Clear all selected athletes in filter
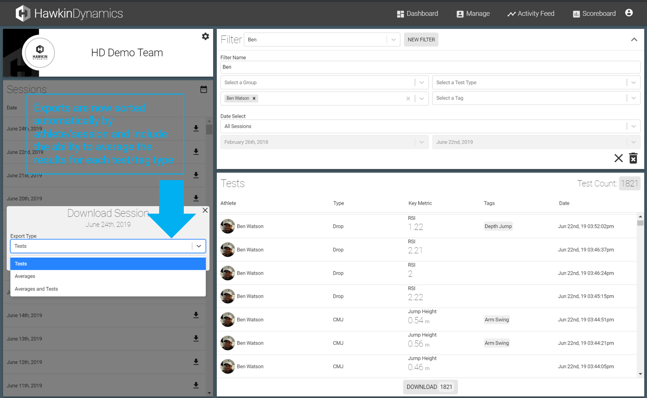The width and height of the screenshot is (647, 398). (x=408, y=98)
